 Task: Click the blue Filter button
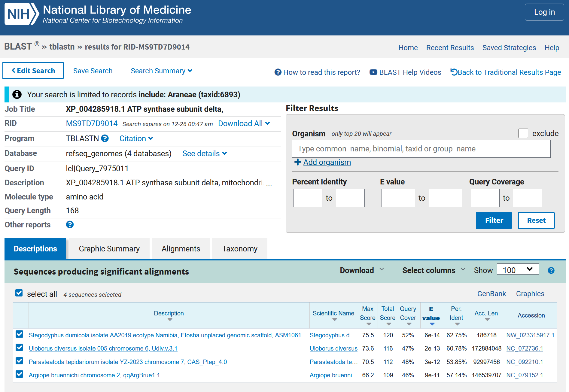click(494, 220)
